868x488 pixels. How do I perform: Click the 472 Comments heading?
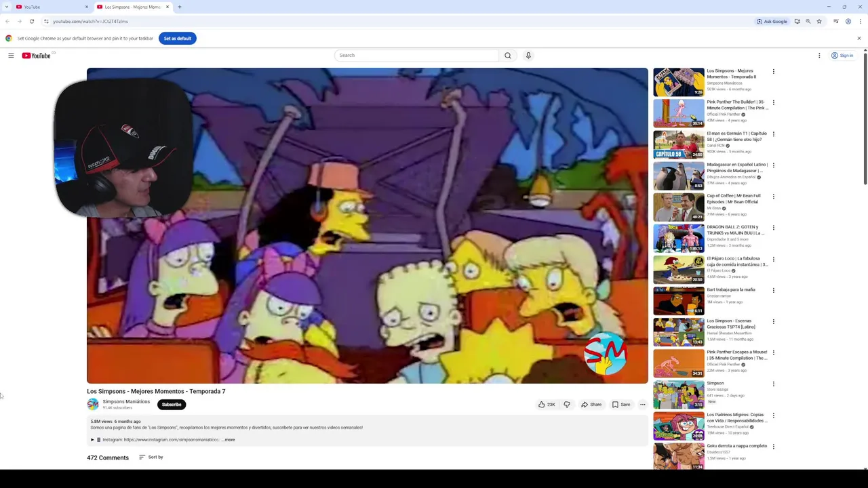click(108, 457)
